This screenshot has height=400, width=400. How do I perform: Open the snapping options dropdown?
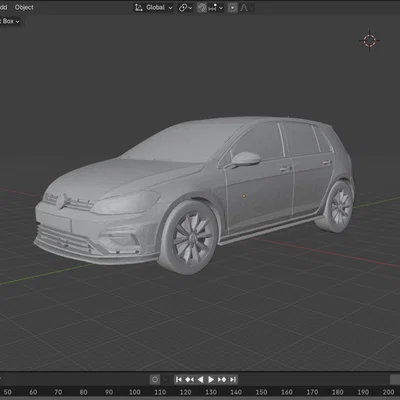click(215, 7)
